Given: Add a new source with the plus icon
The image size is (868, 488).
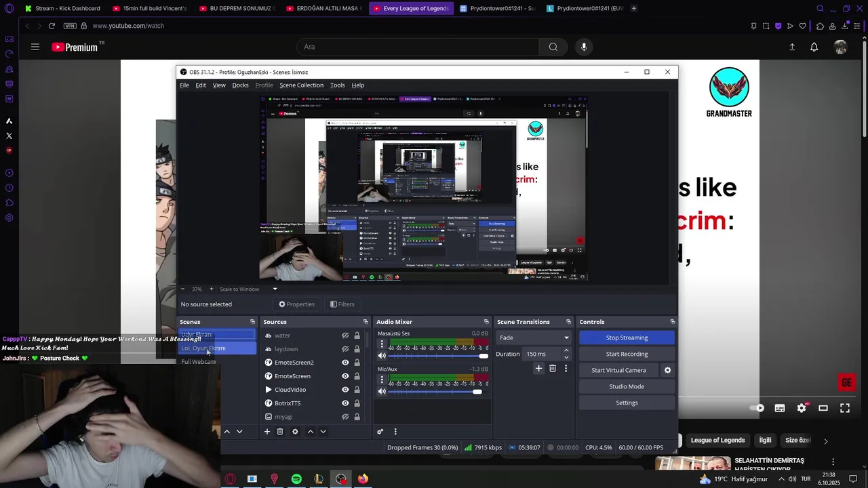Looking at the screenshot, I should tap(267, 432).
